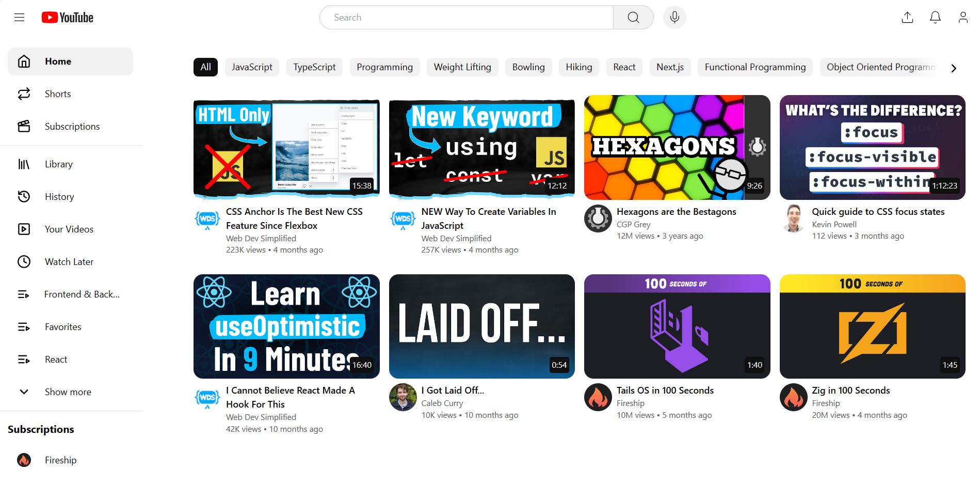Click the Library sidebar icon
This screenshot has height=484, width=980.
[24, 164]
